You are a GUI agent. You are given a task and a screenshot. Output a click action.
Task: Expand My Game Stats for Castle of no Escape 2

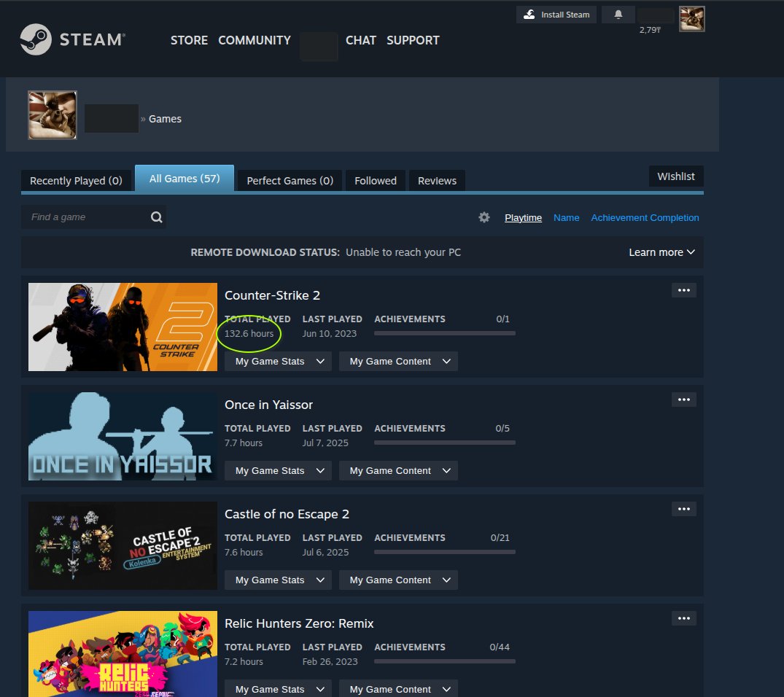[x=278, y=580]
